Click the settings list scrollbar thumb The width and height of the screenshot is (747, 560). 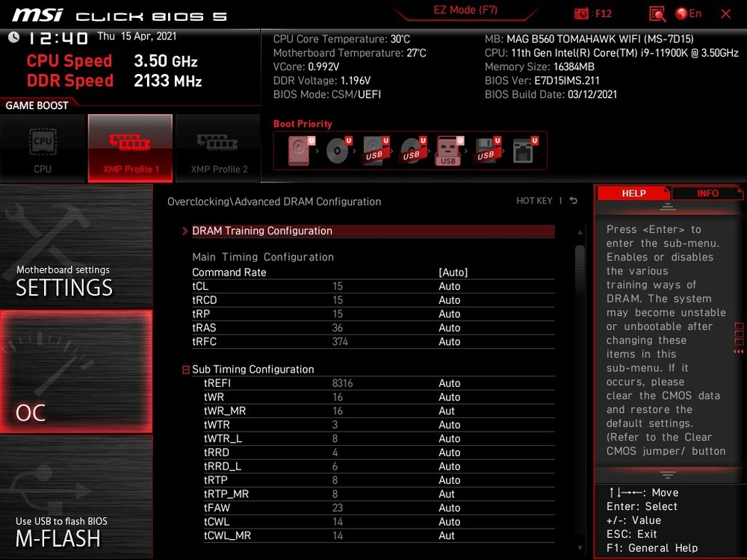coord(580,269)
